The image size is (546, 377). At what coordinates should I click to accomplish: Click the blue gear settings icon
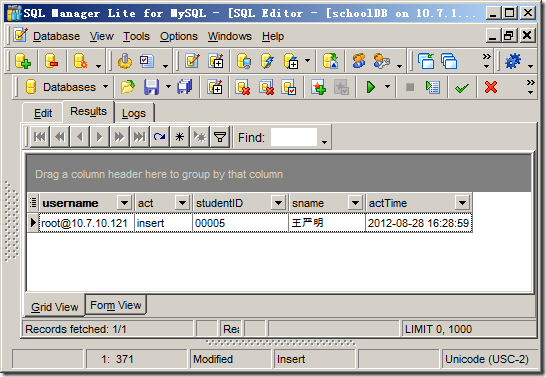(x=513, y=61)
